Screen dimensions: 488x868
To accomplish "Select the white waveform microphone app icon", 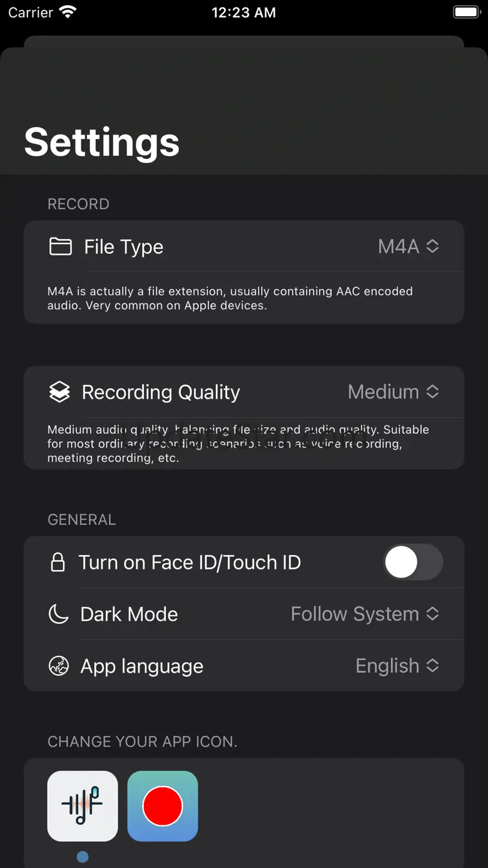I will pyautogui.click(x=83, y=806).
